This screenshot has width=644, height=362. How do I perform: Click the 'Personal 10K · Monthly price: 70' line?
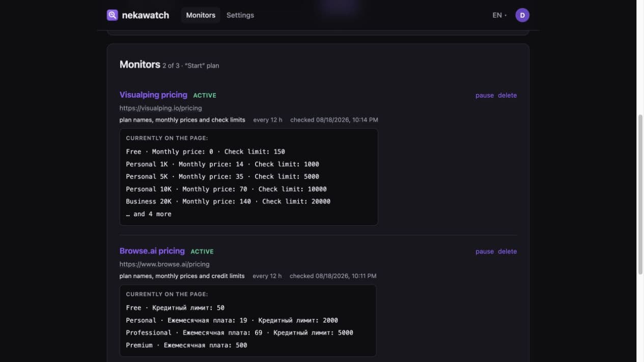coord(227,189)
